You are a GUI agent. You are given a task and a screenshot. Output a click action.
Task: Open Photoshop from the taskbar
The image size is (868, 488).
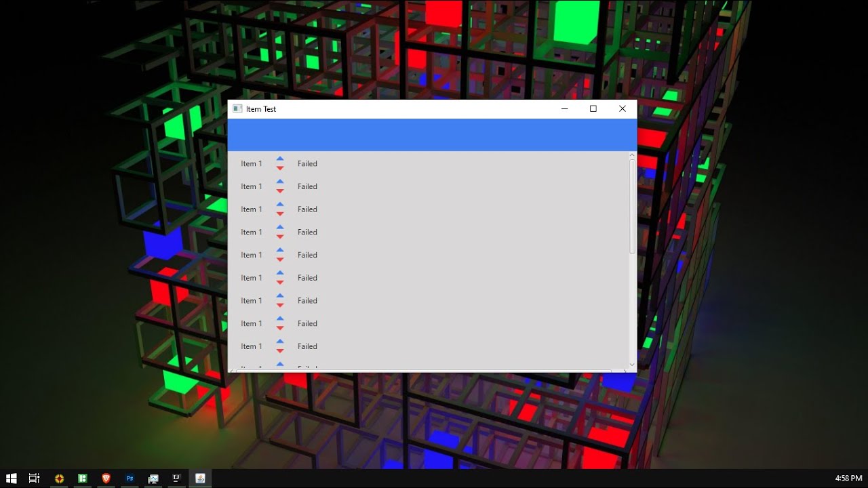(130, 479)
